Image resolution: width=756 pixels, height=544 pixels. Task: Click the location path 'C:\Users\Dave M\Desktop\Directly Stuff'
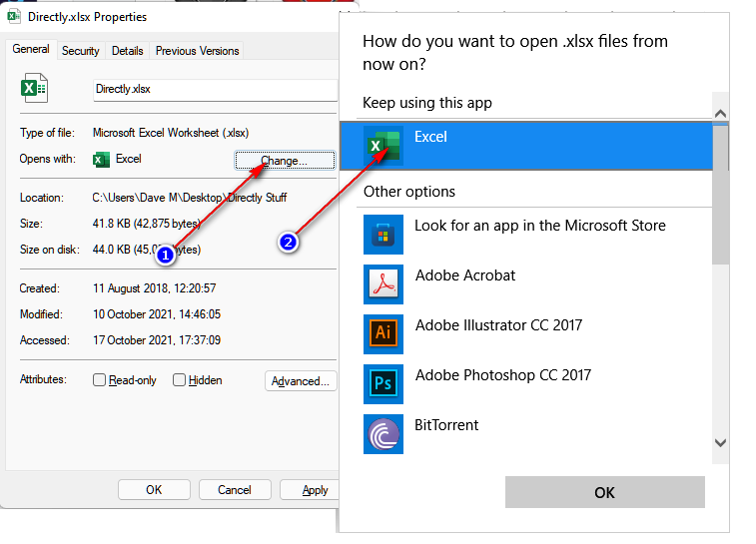(190, 198)
